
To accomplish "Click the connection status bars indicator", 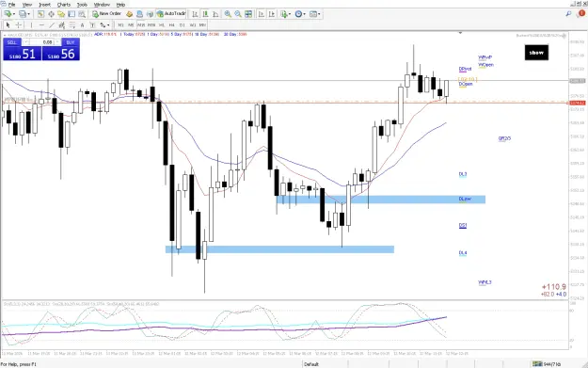I will [537, 364].
